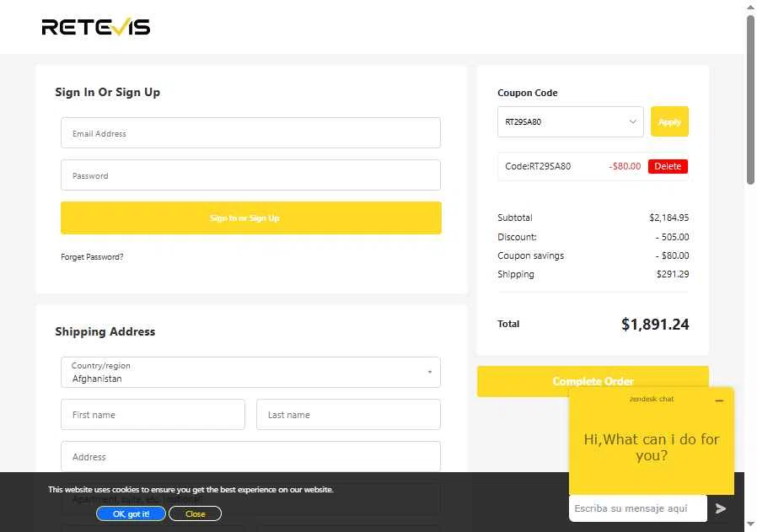The width and height of the screenshot is (757, 532).
Task: Focus the Password field
Action: [x=250, y=175]
